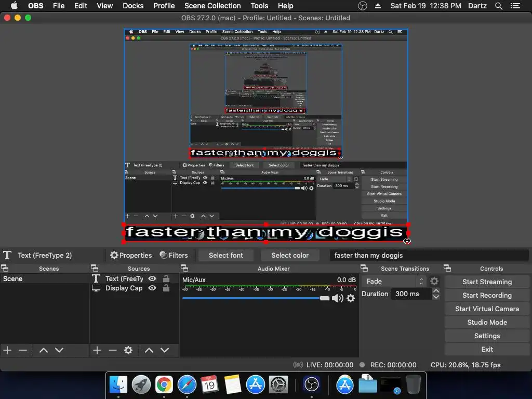Toggle lock on Display Cap source
Screen dimensions: 532x399
[x=166, y=288]
